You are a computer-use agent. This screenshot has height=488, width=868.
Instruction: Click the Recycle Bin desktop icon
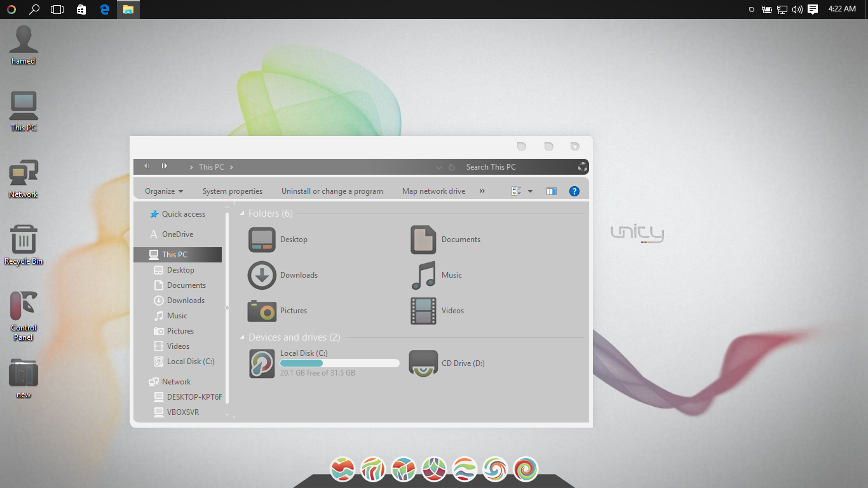(24, 241)
